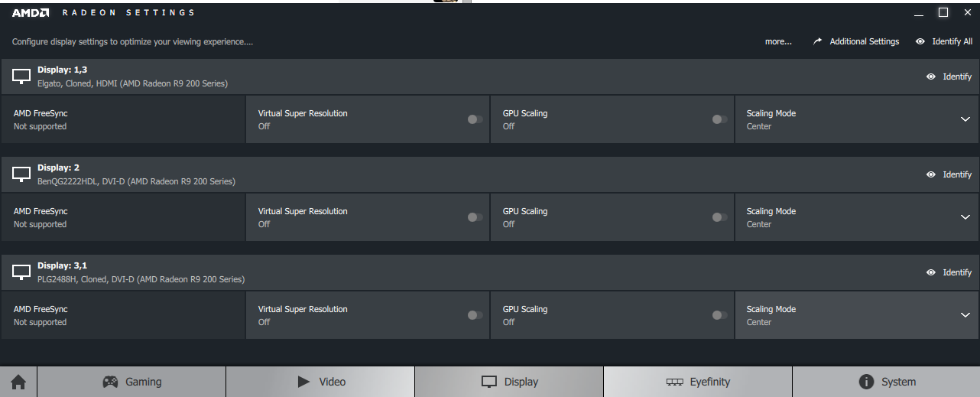Expand Scaling Mode chevron for Display 3,1

965,315
